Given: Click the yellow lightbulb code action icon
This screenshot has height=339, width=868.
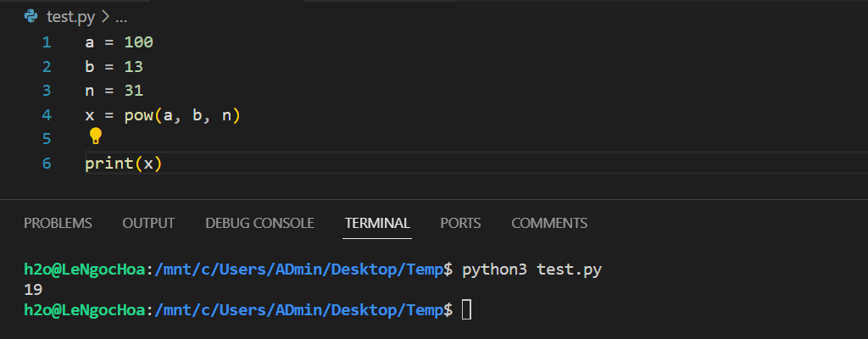Looking at the screenshot, I should [x=95, y=136].
